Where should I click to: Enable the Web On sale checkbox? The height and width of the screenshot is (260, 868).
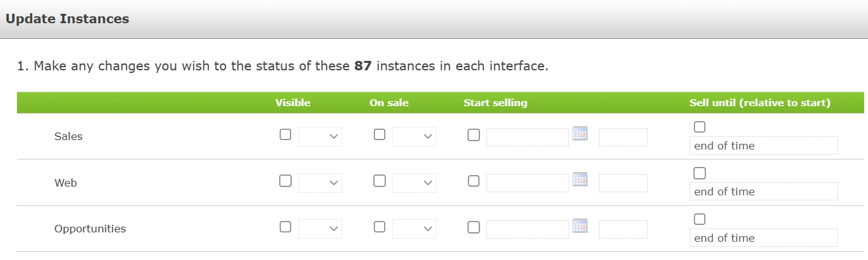pos(380,181)
